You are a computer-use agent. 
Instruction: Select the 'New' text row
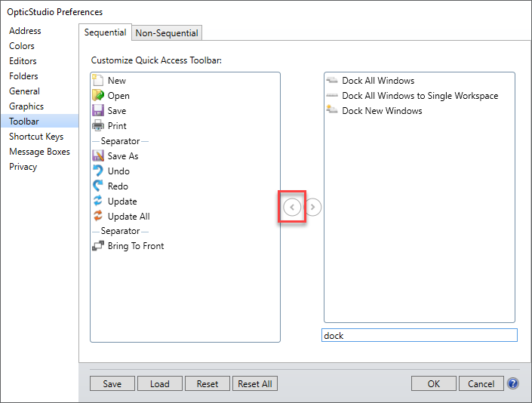point(117,81)
